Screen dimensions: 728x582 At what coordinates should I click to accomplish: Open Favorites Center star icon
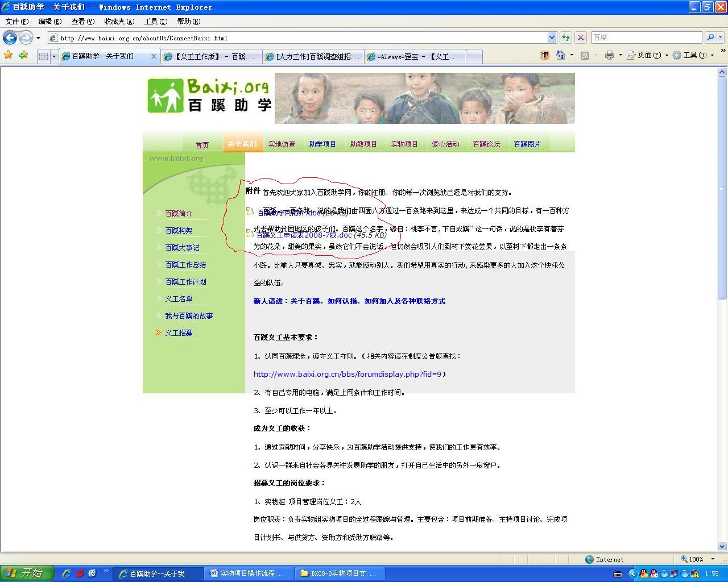tap(8, 55)
